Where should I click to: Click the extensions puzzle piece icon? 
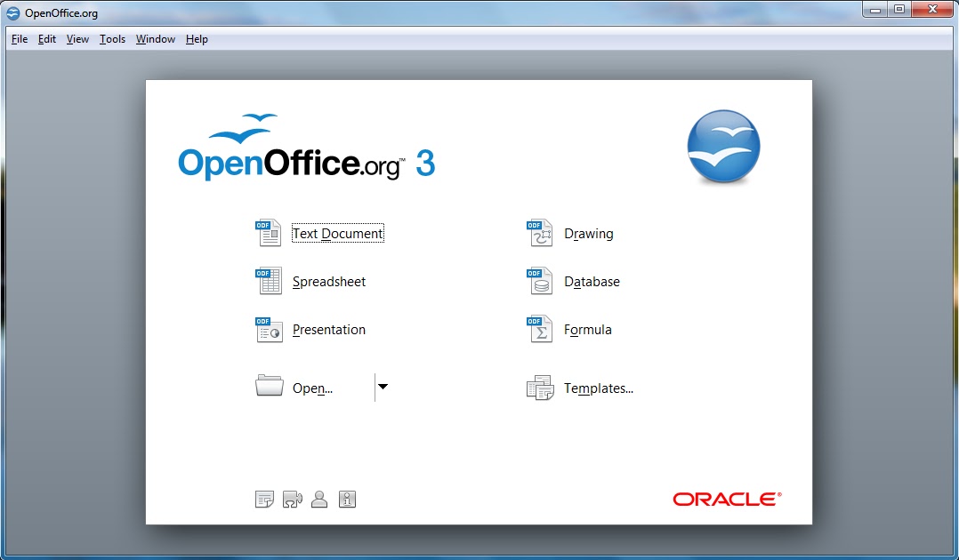click(x=293, y=500)
